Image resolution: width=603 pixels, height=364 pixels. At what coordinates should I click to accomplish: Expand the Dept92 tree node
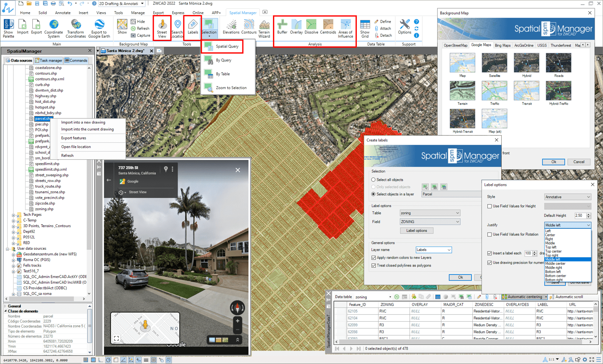[13, 232]
